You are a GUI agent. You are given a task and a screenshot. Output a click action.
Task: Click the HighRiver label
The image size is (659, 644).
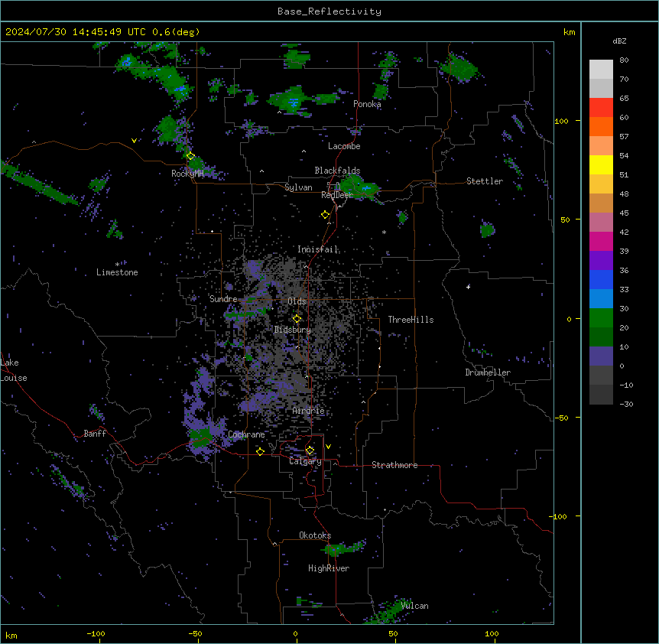click(329, 568)
